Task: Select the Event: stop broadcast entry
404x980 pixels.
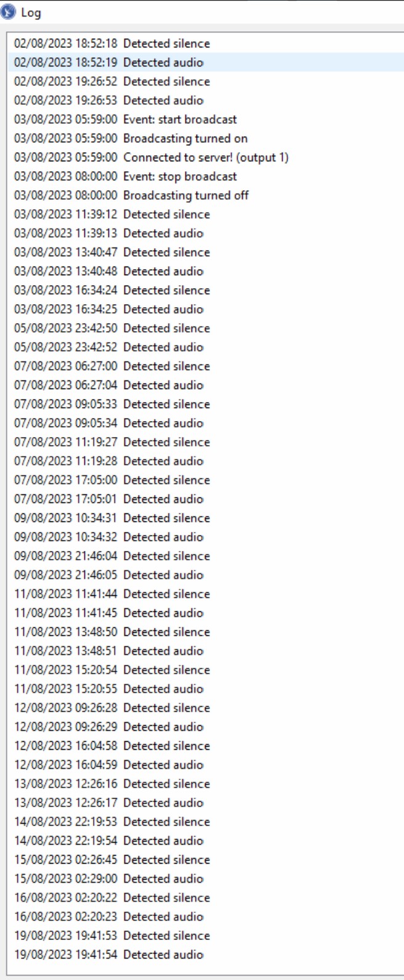Action: click(x=207, y=177)
